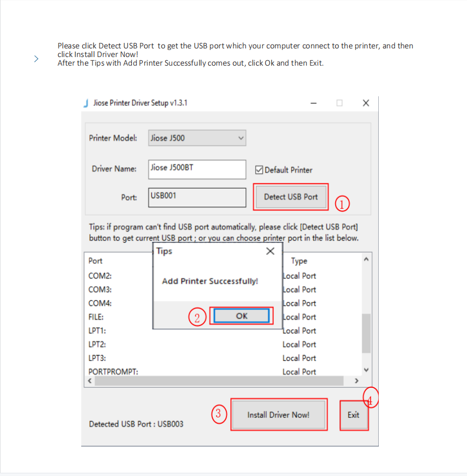Confirm the Tips dialog with OK
The height and width of the screenshot is (476, 467).
coord(242,316)
